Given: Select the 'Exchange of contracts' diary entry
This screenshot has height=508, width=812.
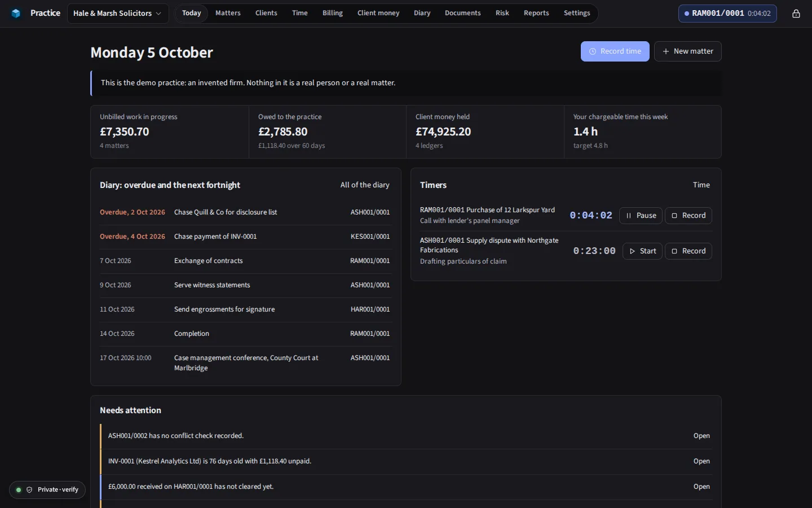Looking at the screenshot, I should [245, 261].
